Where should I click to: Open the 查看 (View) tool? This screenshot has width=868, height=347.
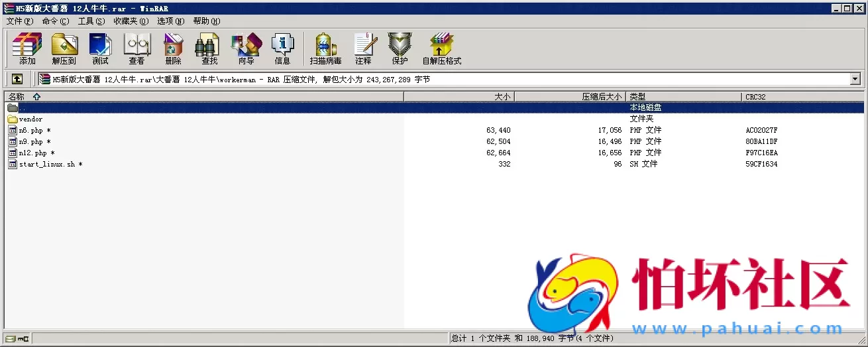(x=136, y=49)
